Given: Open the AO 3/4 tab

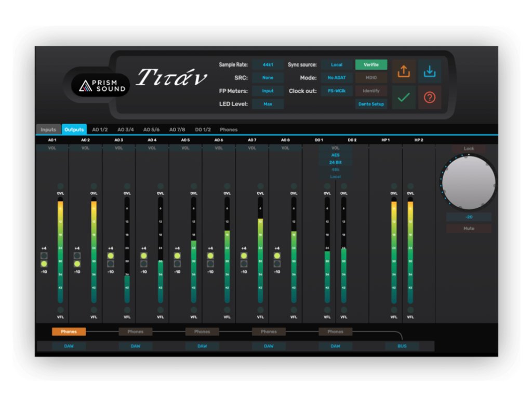Looking at the screenshot, I should coord(126,129).
